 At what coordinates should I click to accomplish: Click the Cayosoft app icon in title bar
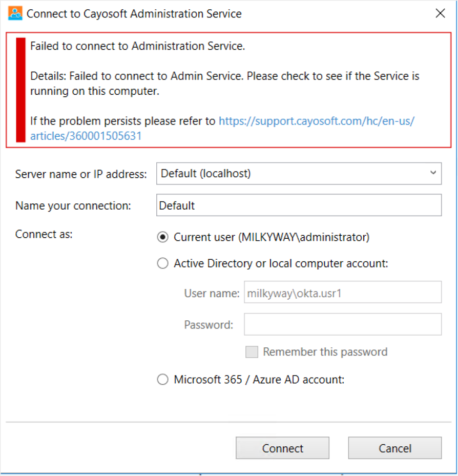(15, 13)
